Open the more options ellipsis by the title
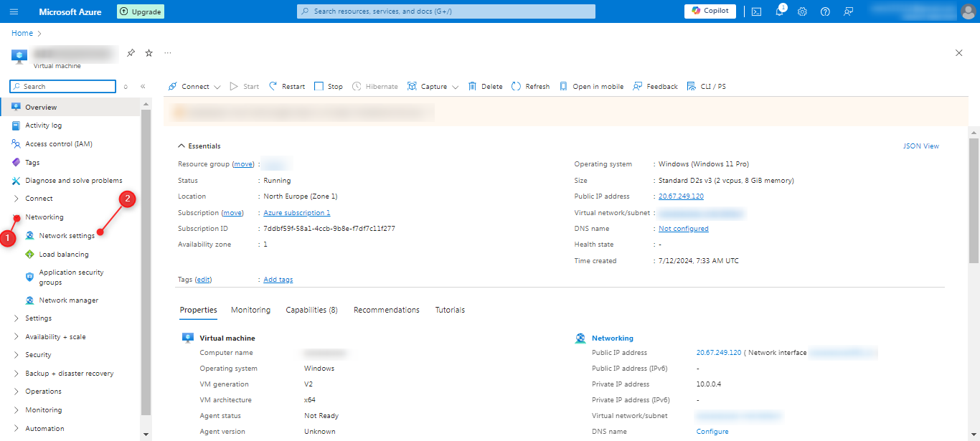Screen dimensions: 980x441 pyautogui.click(x=168, y=53)
